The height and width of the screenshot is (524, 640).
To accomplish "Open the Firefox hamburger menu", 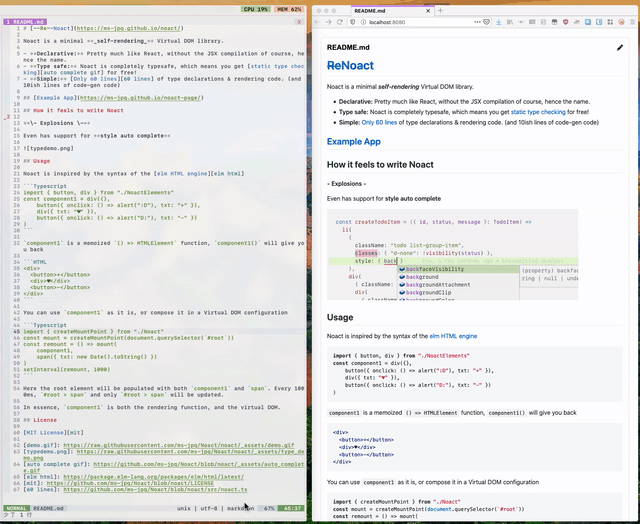I will pyautogui.click(x=632, y=22).
